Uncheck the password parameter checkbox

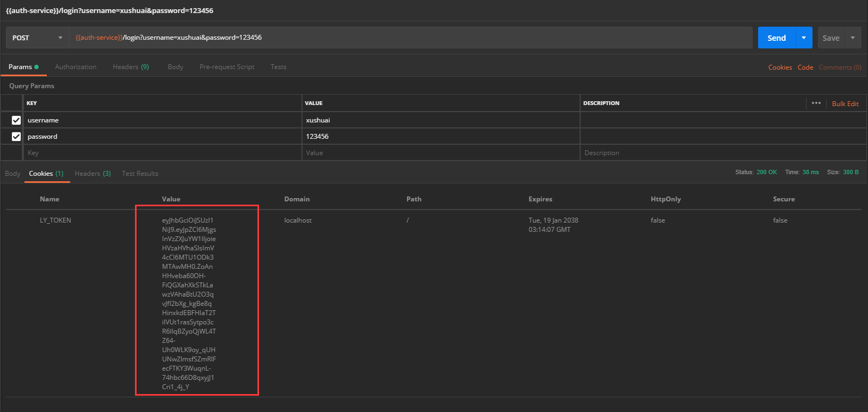click(x=16, y=137)
